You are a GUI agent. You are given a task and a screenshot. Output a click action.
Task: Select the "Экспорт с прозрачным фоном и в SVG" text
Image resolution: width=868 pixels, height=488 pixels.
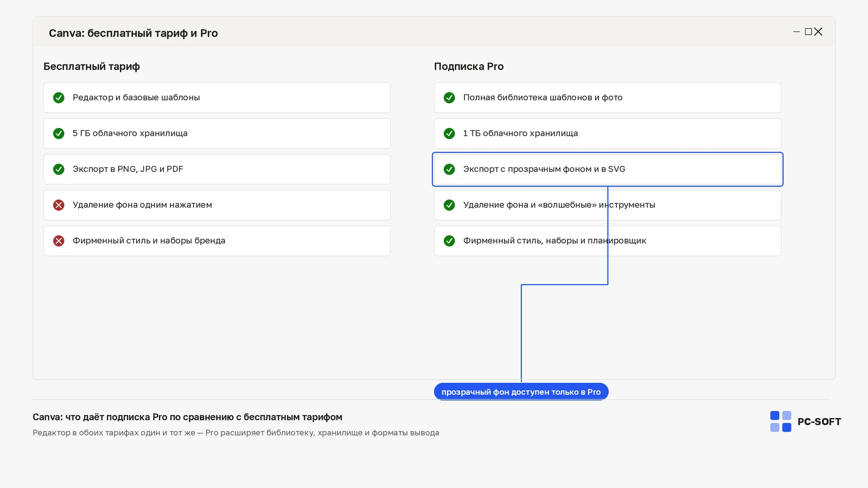point(544,169)
